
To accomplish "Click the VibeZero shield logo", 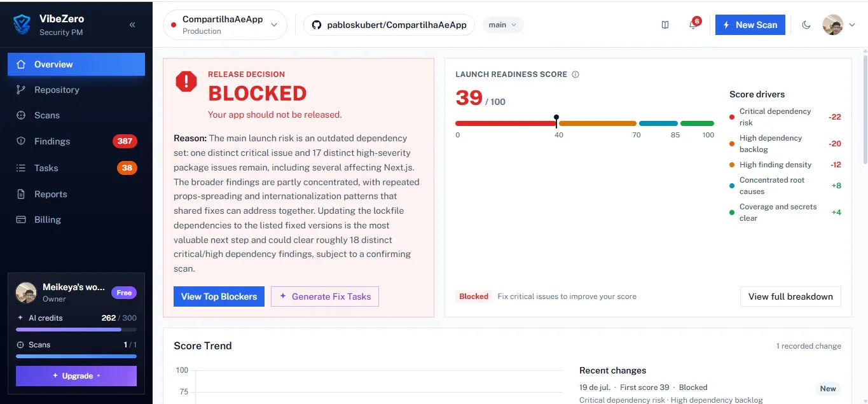I will click(x=22, y=25).
